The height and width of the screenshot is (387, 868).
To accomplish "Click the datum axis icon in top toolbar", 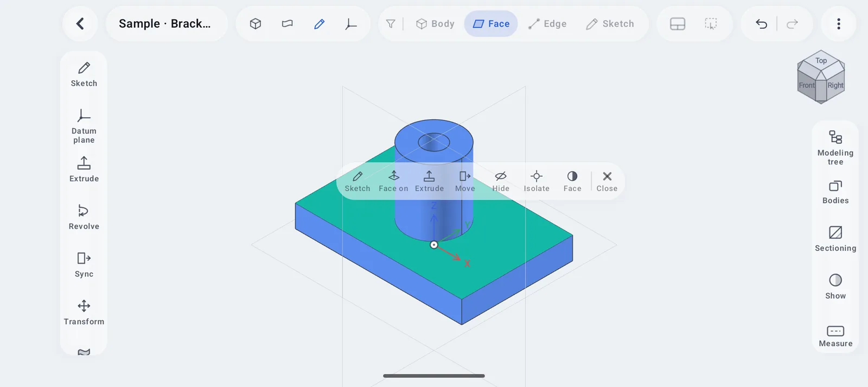I will pos(351,24).
